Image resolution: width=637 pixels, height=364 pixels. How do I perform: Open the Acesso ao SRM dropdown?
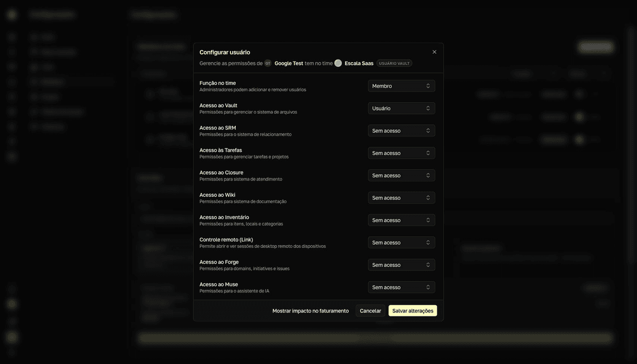tap(401, 131)
